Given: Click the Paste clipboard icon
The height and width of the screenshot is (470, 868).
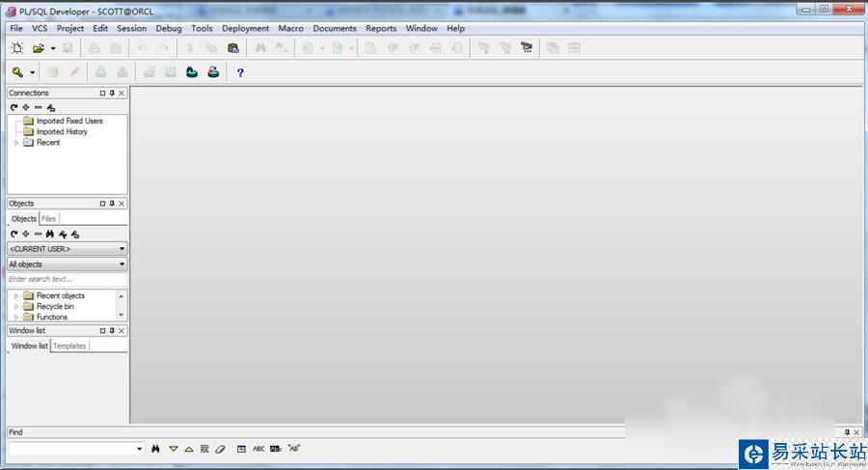Looking at the screenshot, I should tap(232, 47).
